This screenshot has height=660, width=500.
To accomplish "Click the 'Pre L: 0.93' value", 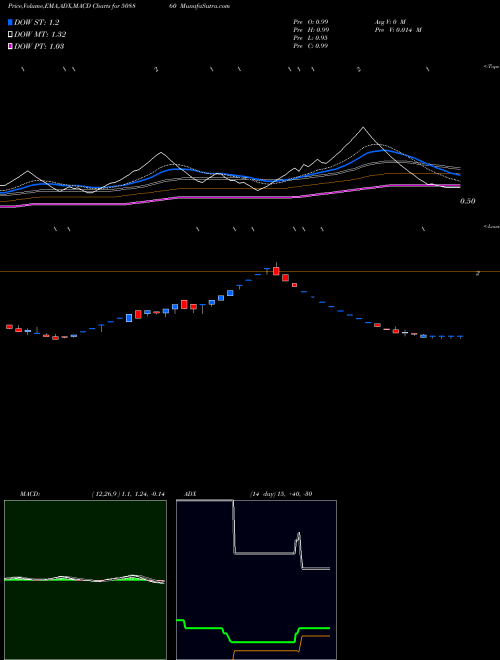I will (311, 38).
